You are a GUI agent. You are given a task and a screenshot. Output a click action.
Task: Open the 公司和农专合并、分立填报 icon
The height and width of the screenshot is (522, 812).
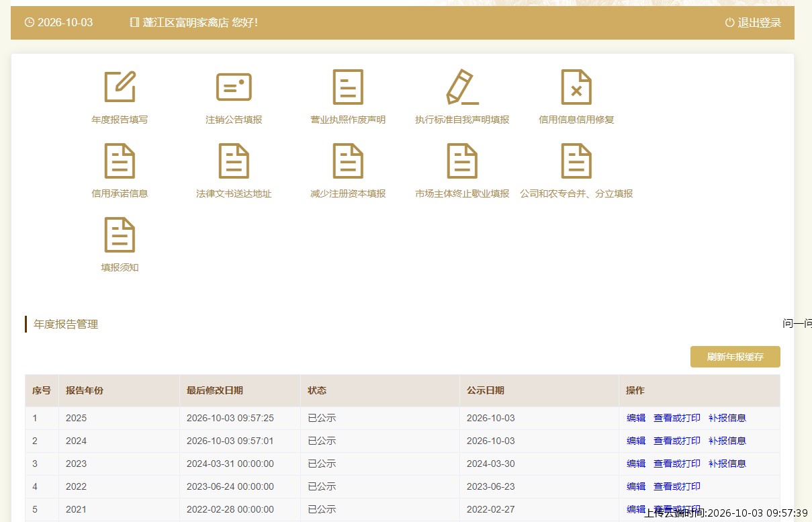(x=576, y=161)
